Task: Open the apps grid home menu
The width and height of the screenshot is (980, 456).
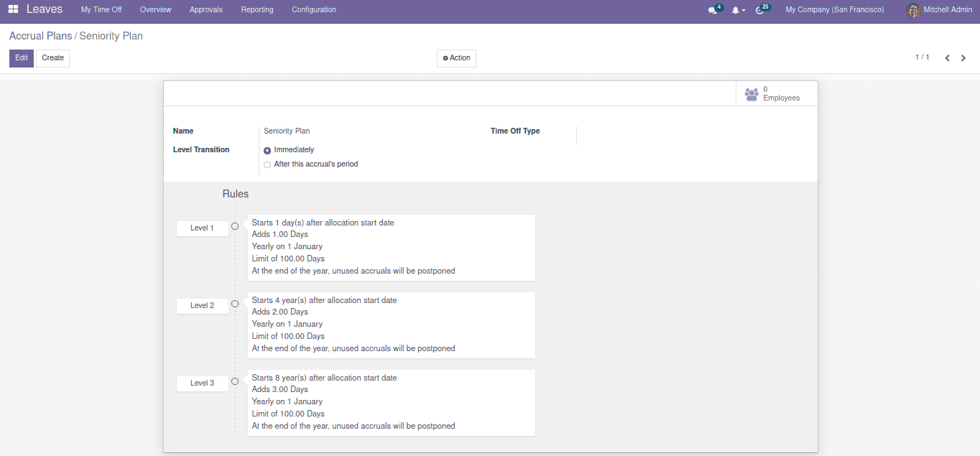Action: pos(14,9)
